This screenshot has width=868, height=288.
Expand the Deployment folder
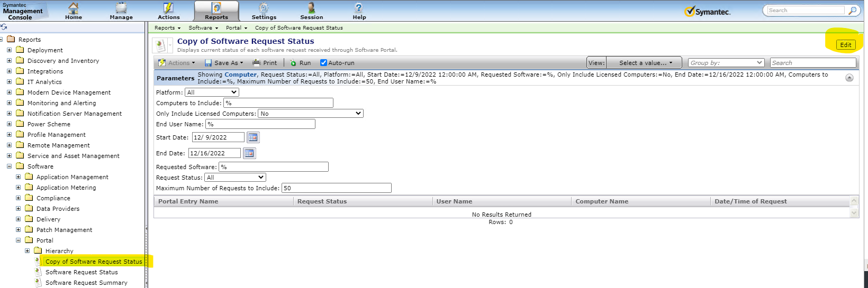click(9, 50)
